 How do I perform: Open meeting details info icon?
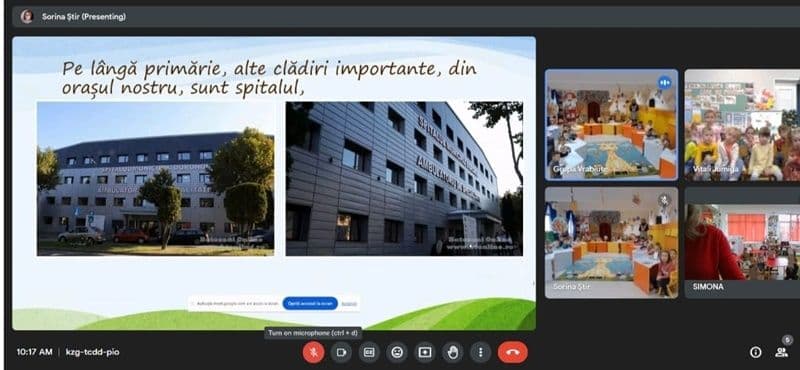[756, 352]
